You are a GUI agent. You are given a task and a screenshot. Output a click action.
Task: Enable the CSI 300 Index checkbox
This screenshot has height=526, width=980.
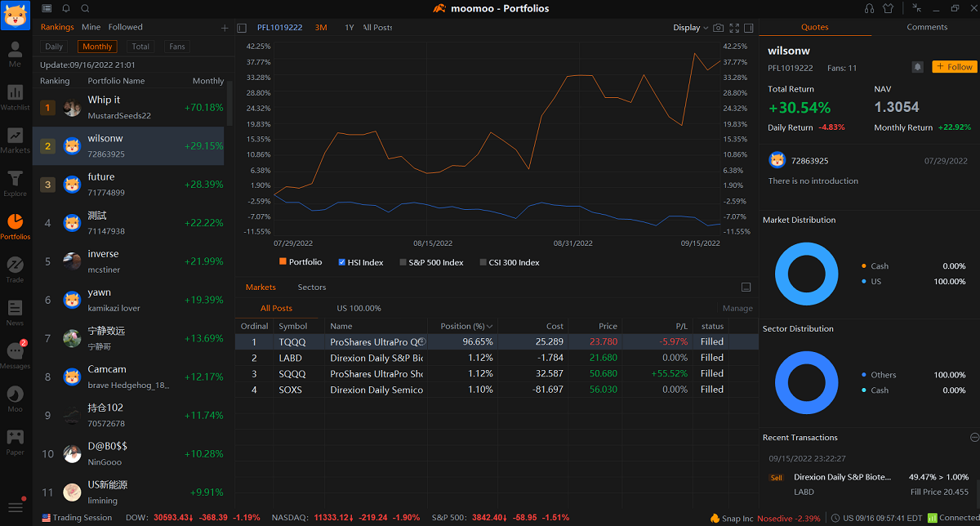(483, 262)
